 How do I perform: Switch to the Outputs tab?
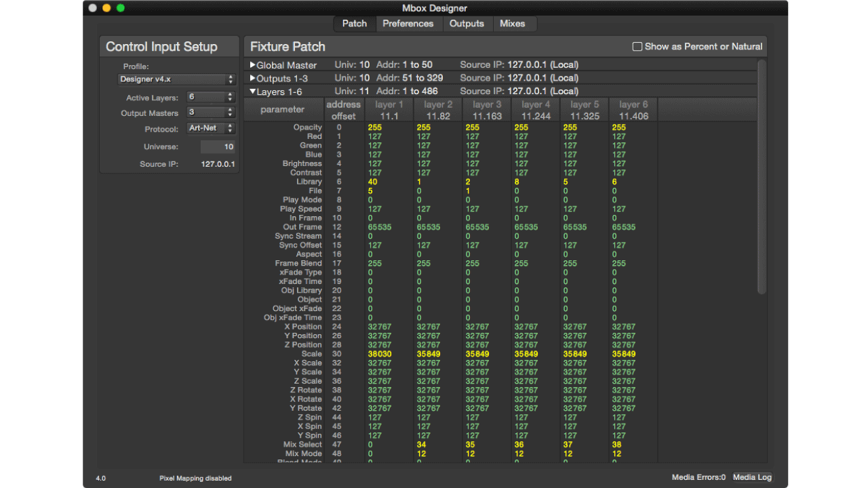467,24
